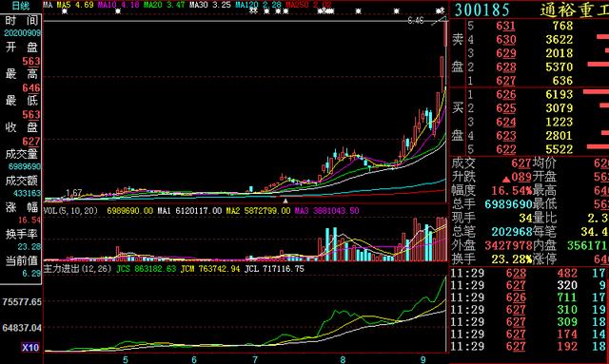Select the sell level 2 volume 5370
The height and width of the screenshot is (364, 609).
coord(559,67)
